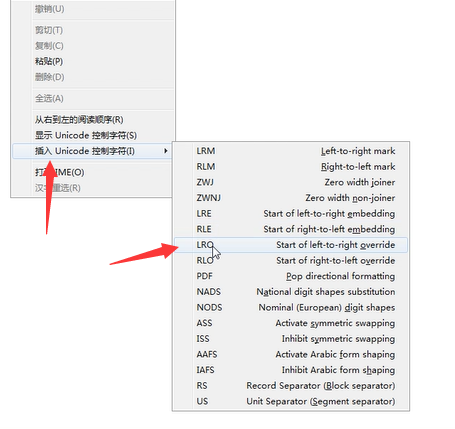455x429 pixels.
Task: Select LRM Left-to-right mark
Action: pyautogui.click(x=291, y=151)
